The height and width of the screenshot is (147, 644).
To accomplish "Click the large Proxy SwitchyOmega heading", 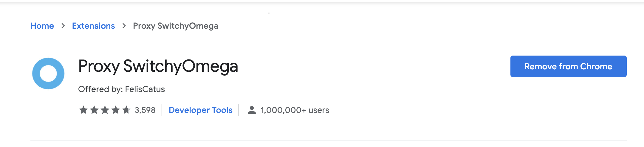I will 158,66.
